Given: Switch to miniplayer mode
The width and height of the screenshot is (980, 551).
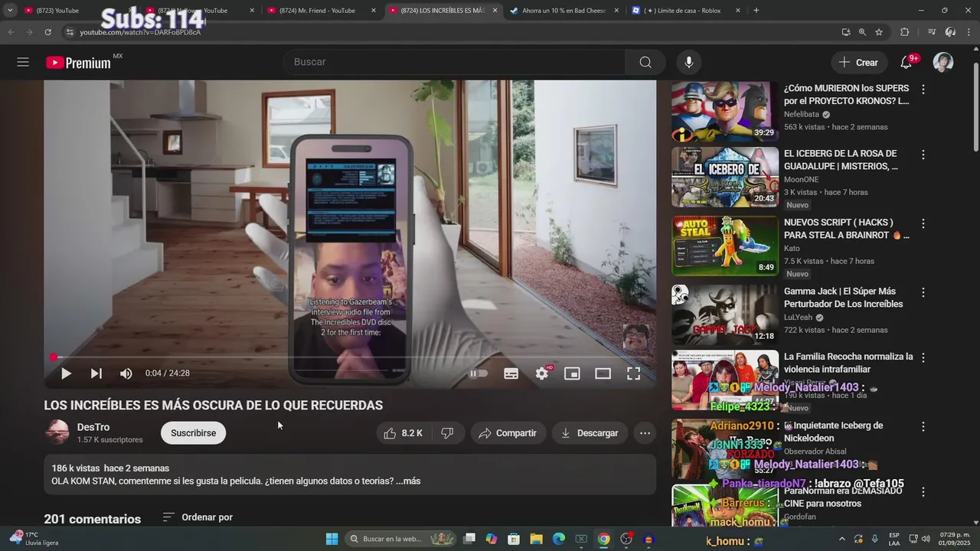Looking at the screenshot, I should pyautogui.click(x=572, y=373).
